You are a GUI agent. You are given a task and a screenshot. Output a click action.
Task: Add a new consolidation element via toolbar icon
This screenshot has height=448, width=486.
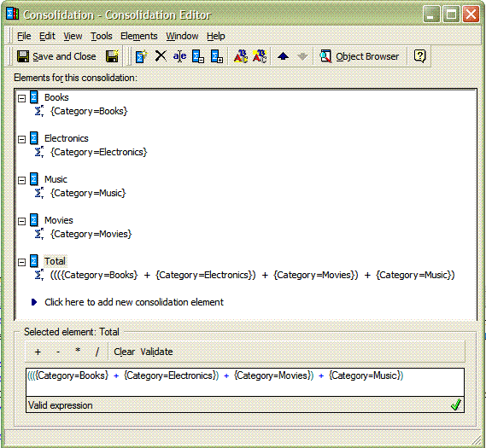pyautogui.click(x=141, y=56)
